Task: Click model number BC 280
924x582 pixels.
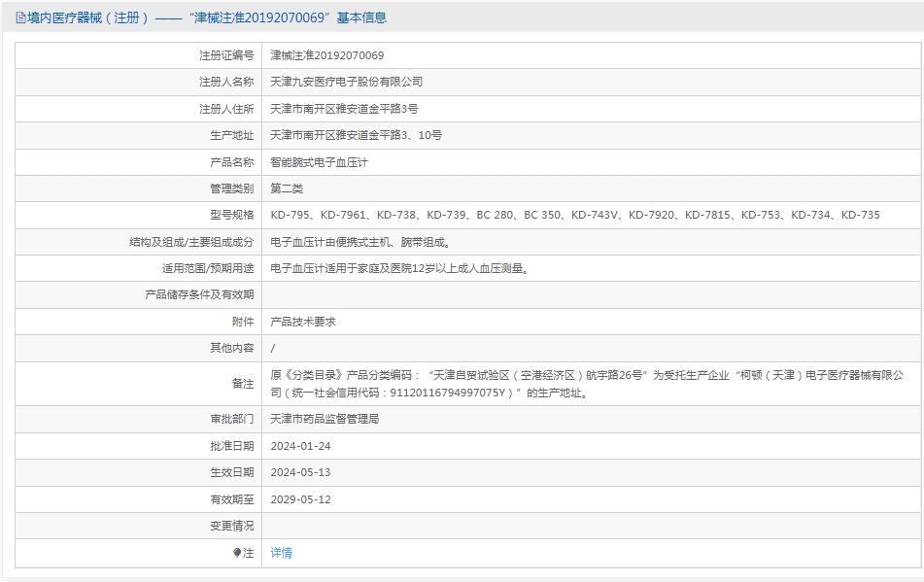Action: click(495, 215)
